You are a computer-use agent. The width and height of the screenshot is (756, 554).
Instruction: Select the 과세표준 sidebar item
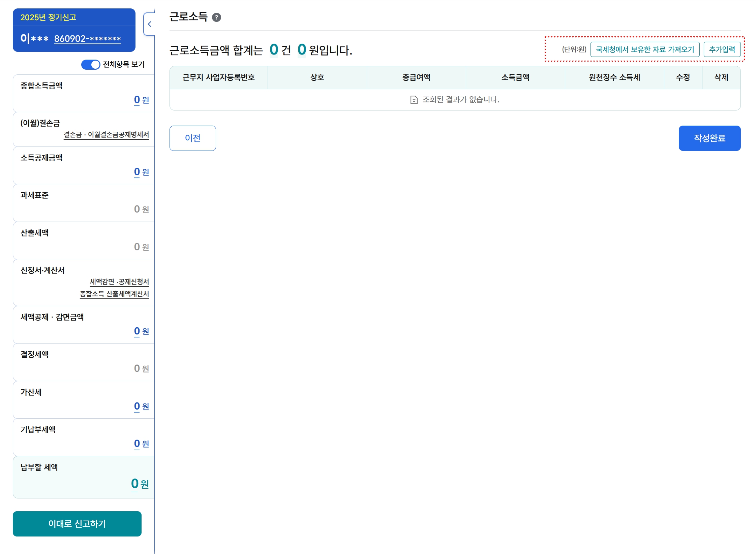tap(84, 203)
